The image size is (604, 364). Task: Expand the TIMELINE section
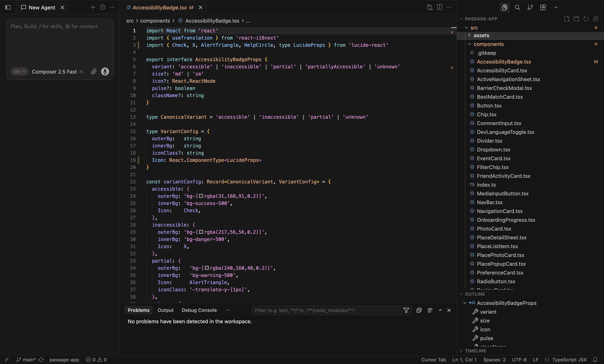tap(461, 351)
